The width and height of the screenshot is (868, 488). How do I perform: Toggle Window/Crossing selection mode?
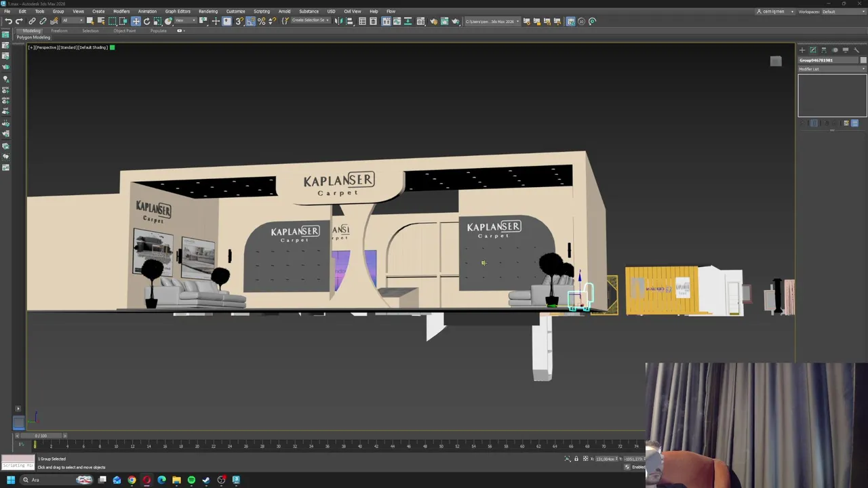coord(123,21)
